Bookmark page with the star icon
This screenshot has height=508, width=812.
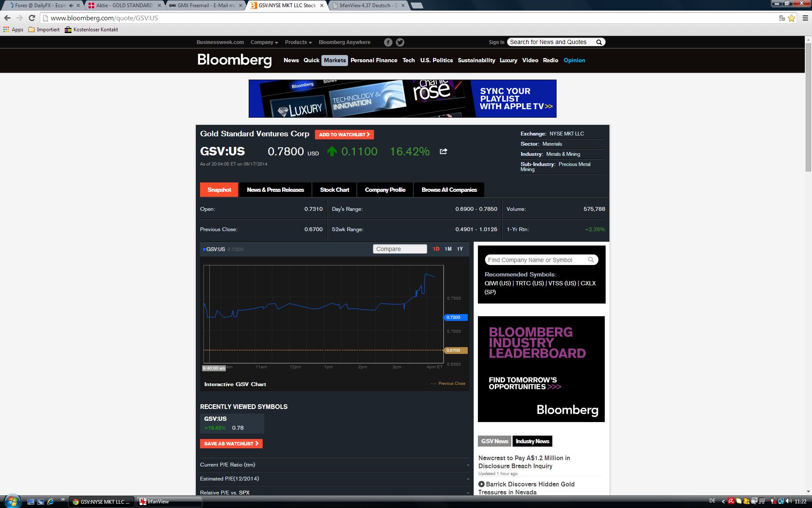coord(791,18)
